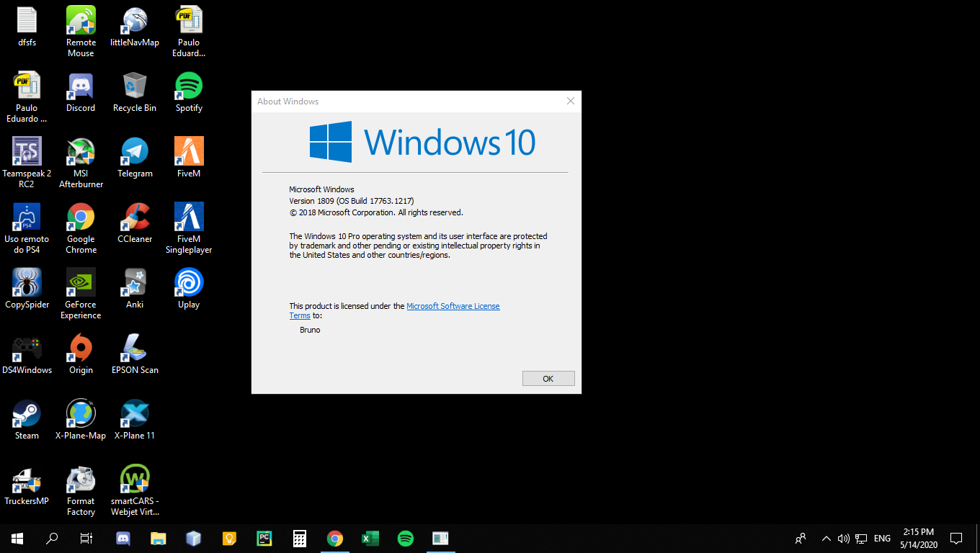Screen dimensions: 980x553
Task: Click the yellow lightbulb taskbar icon
Action: pos(229,538)
